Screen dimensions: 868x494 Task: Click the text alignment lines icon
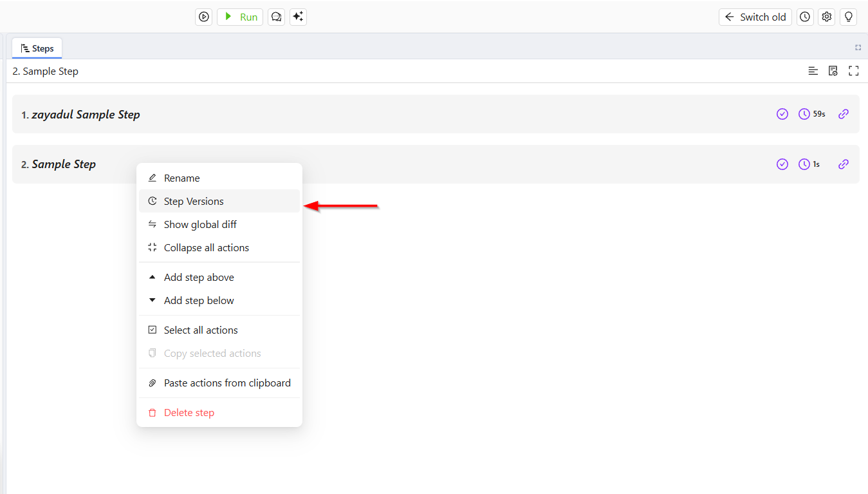coord(813,71)
